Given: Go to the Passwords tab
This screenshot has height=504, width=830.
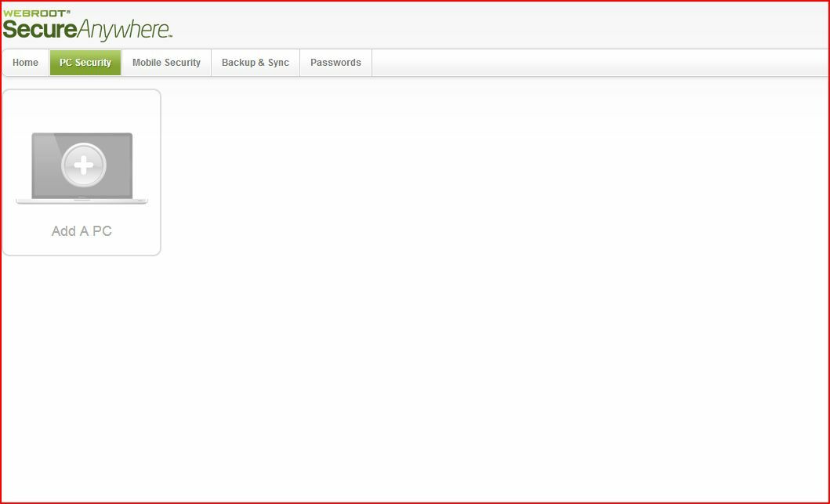Looking at the screenshot, I should [335, 63].
